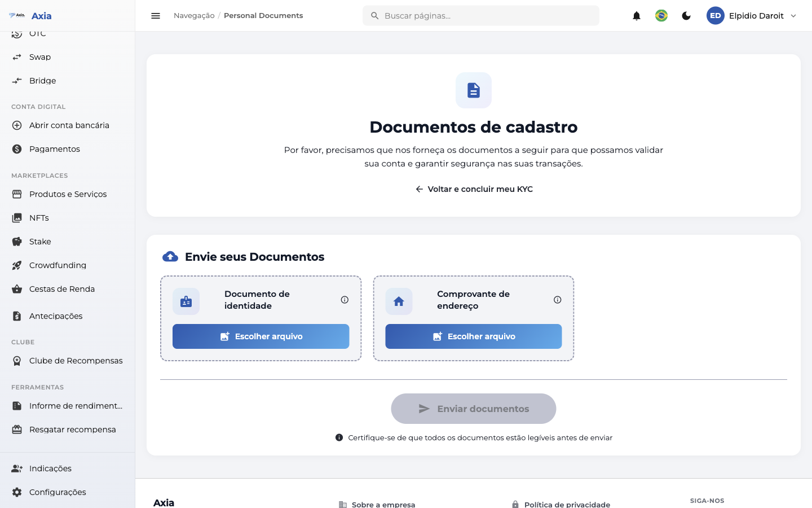Image resolution: width=812 pixels, height=508 pixels.
Task: Click Enviar documentos button
Action: tap(474, 409)
